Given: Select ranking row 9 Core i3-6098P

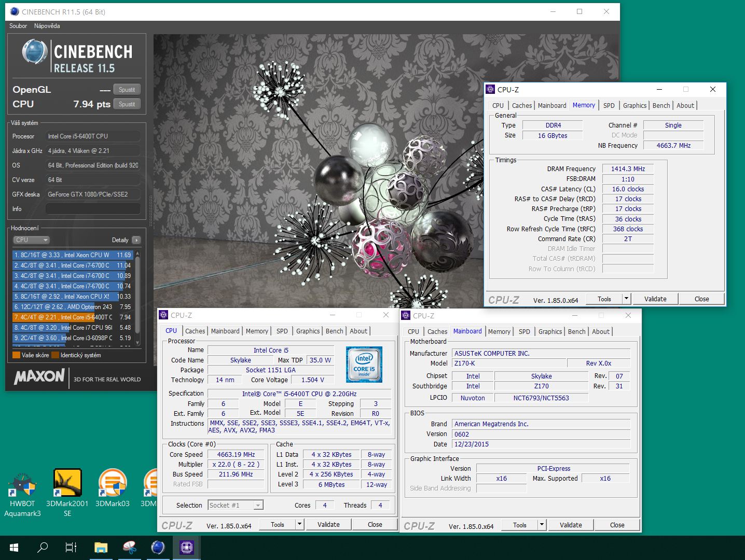Looking at the screenshot, I should 73,338.
